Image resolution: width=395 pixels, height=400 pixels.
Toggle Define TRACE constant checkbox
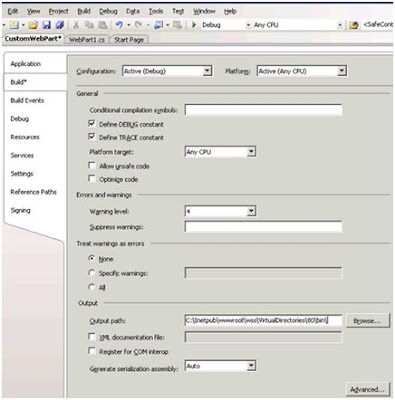(92, 137)
